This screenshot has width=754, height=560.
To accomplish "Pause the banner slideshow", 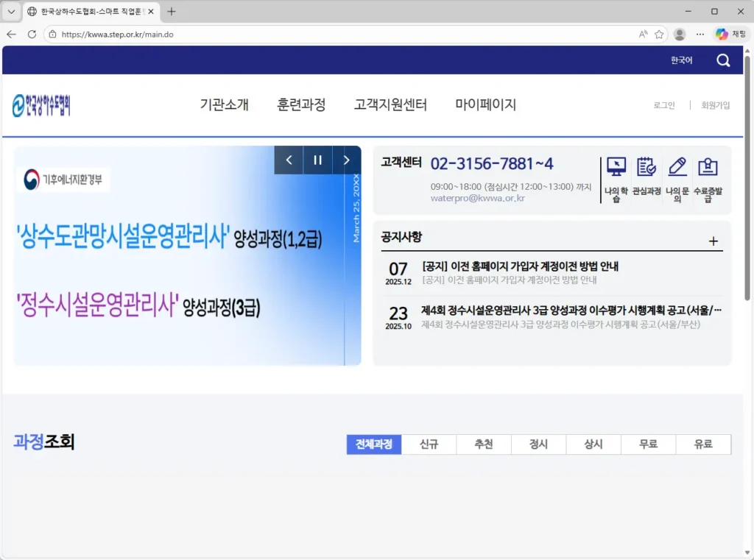I will [x=317, y=159].
